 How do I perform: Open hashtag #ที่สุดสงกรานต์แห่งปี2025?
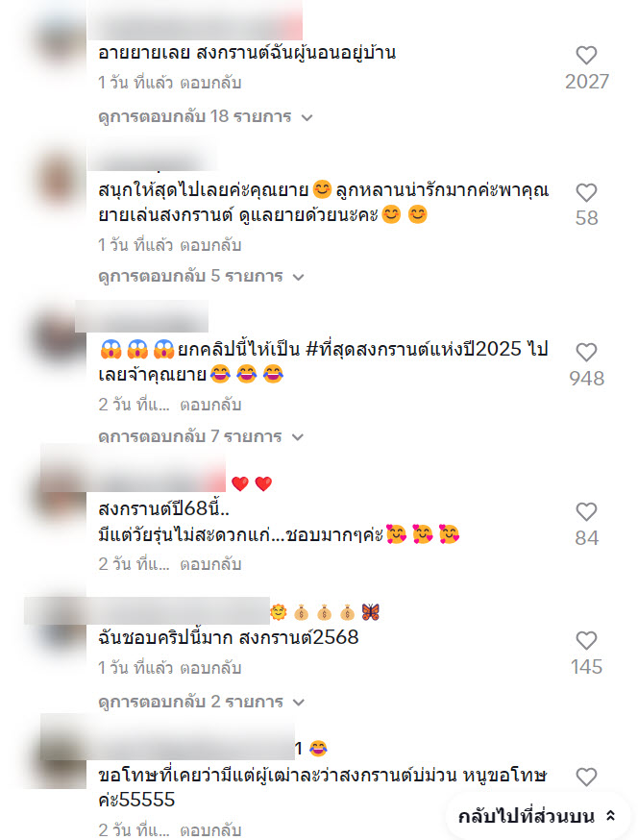(413, 350)
